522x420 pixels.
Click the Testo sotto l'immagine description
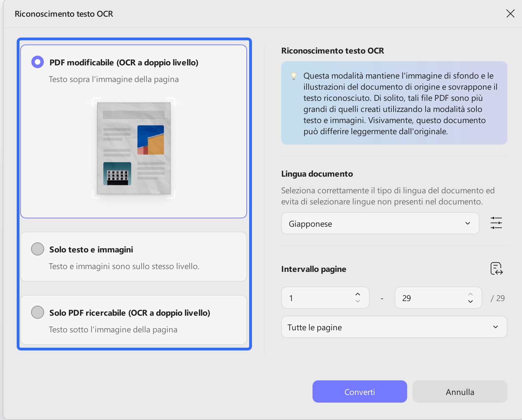click(113, 330)
